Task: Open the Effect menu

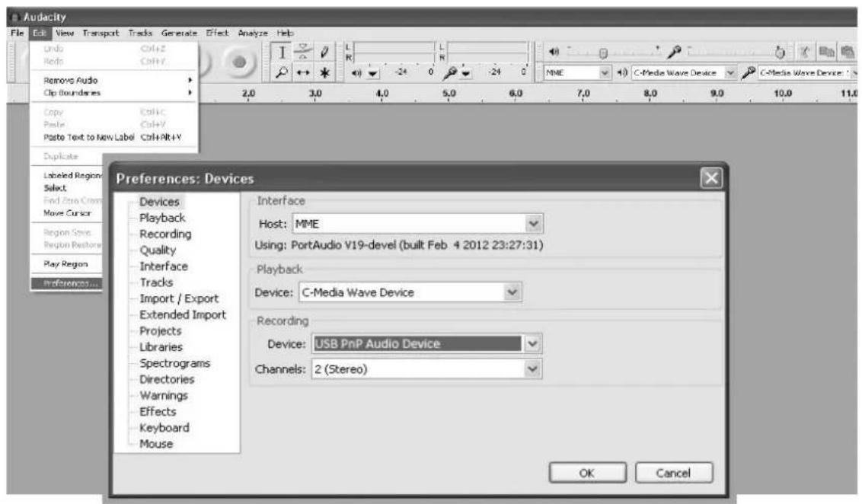Action: point(217,33)
